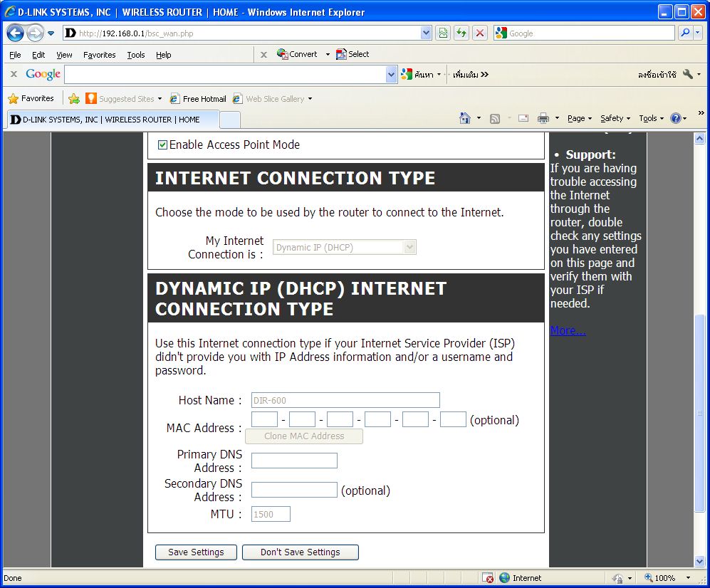Click the Clone MAC Address button

[x=304, y=436]
